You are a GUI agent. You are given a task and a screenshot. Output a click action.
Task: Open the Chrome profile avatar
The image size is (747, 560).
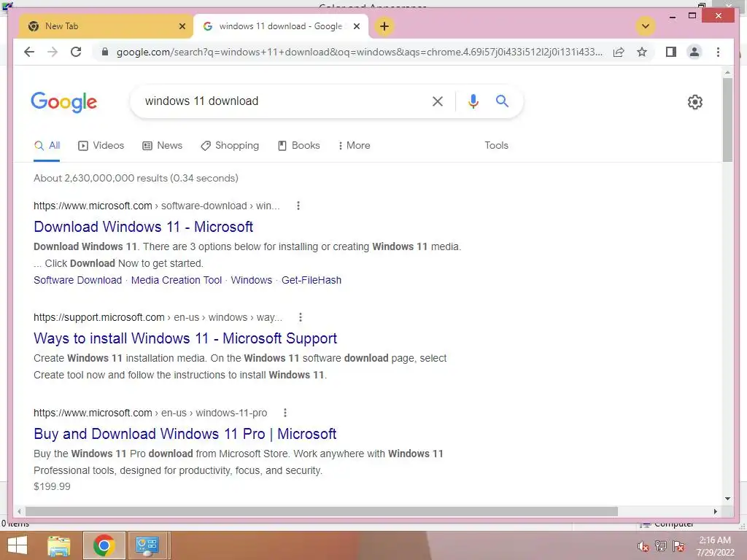694,52
